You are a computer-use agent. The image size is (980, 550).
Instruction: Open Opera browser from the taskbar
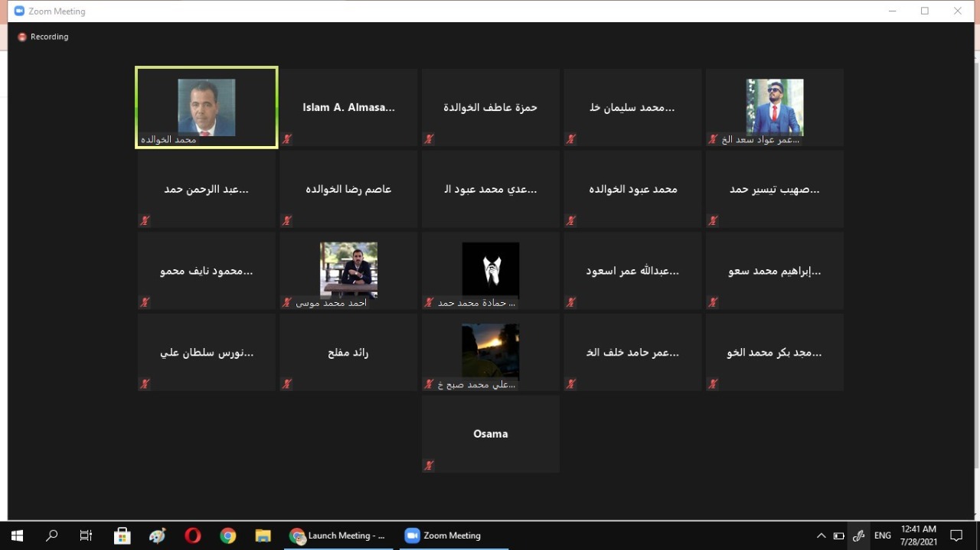point(193,535)
